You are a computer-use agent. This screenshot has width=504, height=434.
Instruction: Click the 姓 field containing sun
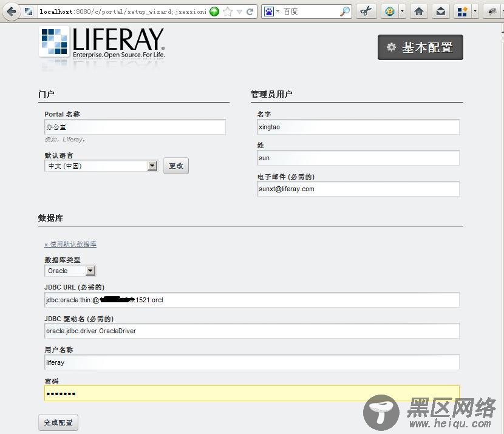(358, 158)
